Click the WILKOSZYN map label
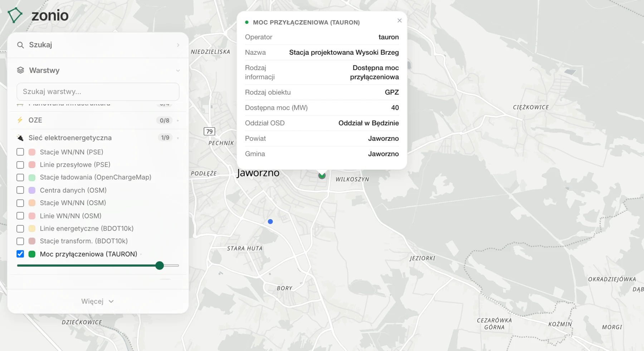This screenshot has width=644, height=351. tap(352, 179)
